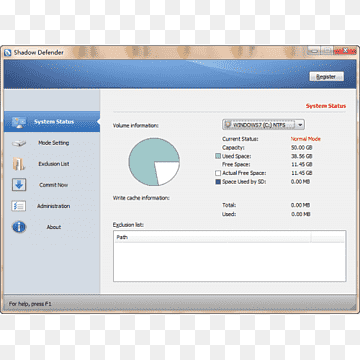Click the Actual Free Space 11.45 GB value
Image resolution: width=360 pixels, height=360 pixels.
pyautogui.click(x=301, y=173)
